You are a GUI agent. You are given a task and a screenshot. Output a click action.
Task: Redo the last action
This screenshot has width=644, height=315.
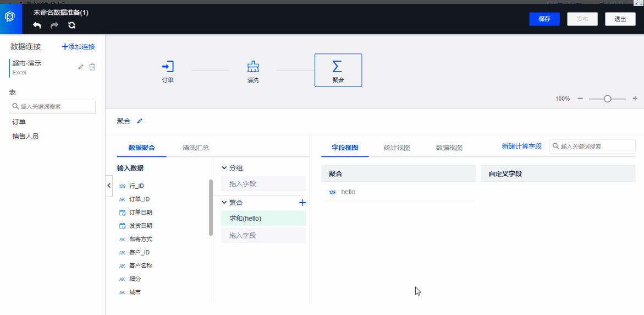(54, 25)
